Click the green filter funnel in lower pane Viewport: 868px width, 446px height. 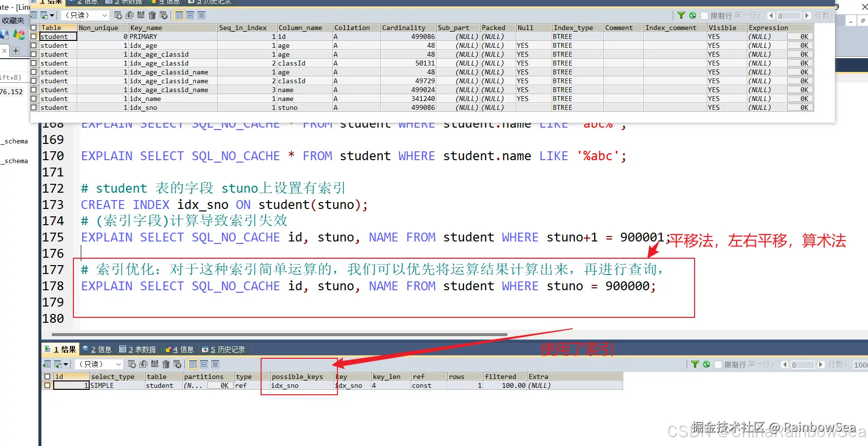pos(695,364)
